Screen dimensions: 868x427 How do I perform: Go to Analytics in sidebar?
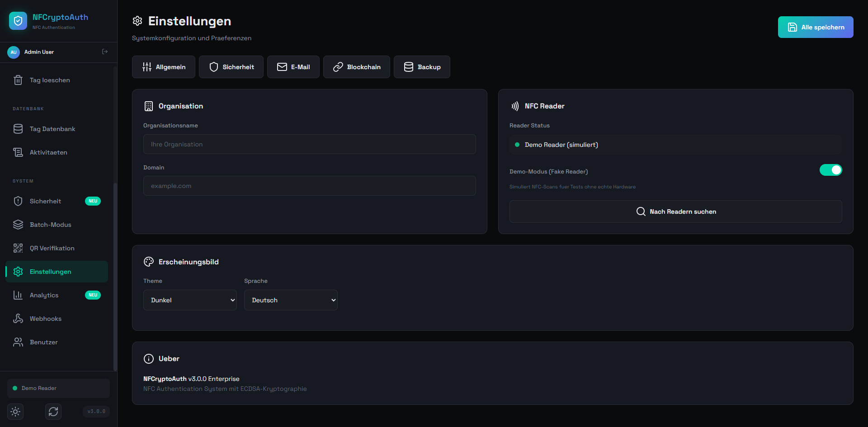click(44, 295)
